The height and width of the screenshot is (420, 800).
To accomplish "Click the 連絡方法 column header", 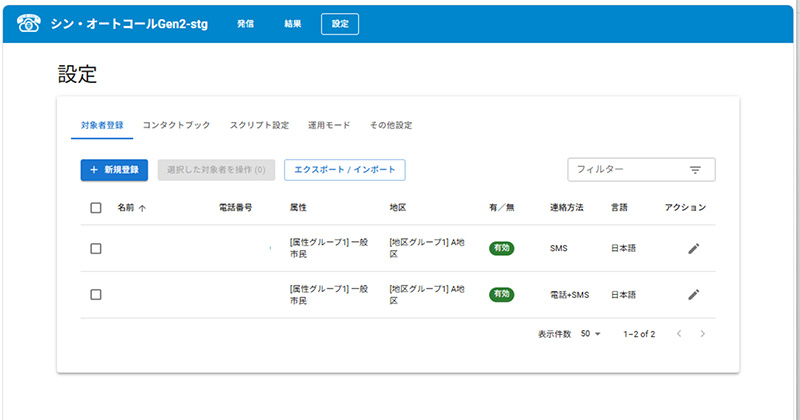I will click(x=567, y=207).
